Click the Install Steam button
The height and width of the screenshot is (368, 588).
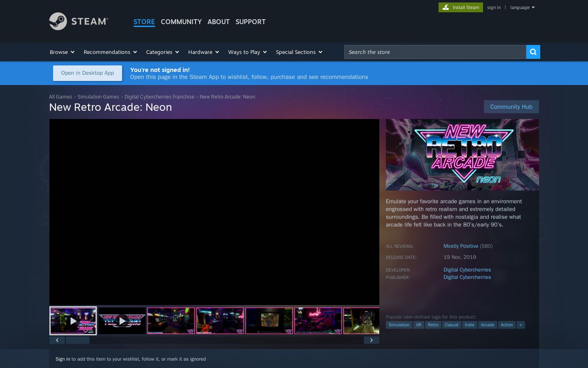pyautogui.click(x=461, y=7)
